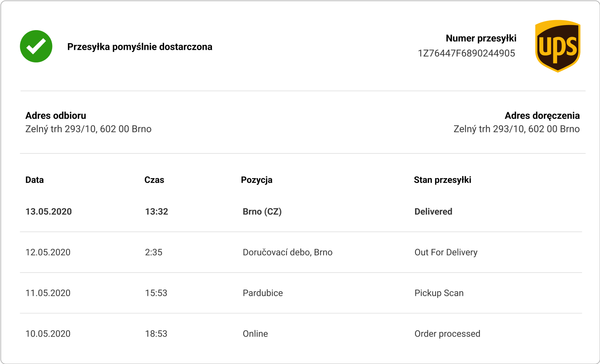This screenshot has width=600, height=364.
Task: Click the 10.05.2020 date entry
Action: click(48, 334)
